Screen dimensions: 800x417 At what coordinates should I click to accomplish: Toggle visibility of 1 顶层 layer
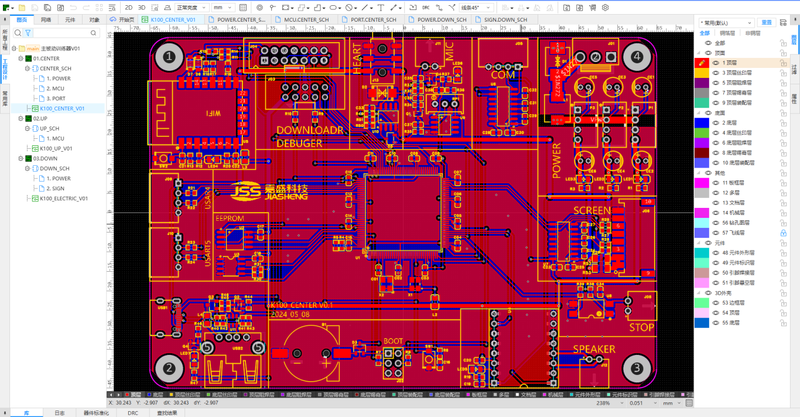[715, 63]
